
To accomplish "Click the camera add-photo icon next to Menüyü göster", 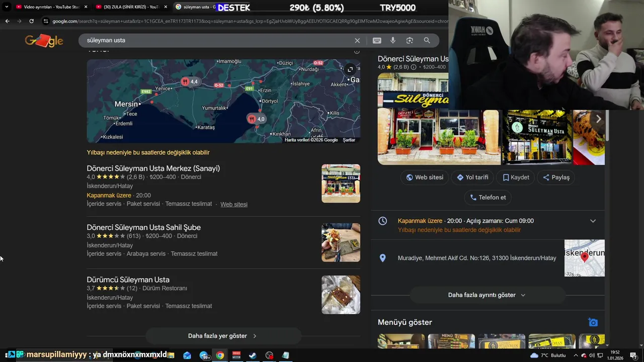I will tap(593, 322).
